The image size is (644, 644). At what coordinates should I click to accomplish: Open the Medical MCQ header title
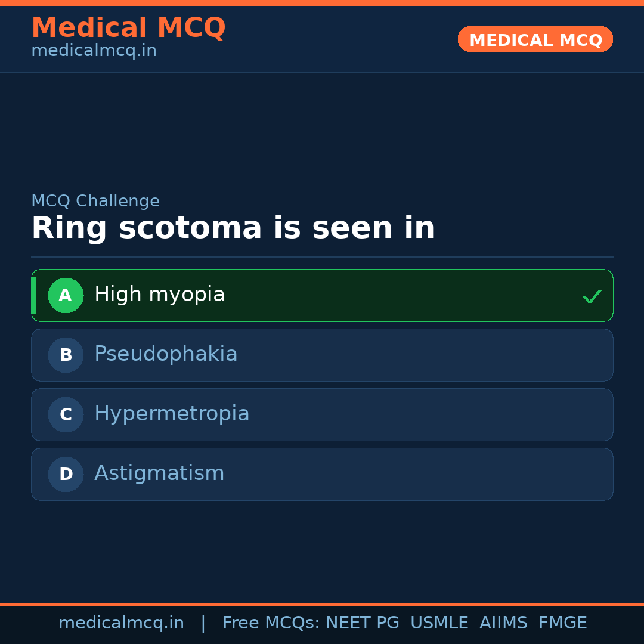[x=128, y=28]
